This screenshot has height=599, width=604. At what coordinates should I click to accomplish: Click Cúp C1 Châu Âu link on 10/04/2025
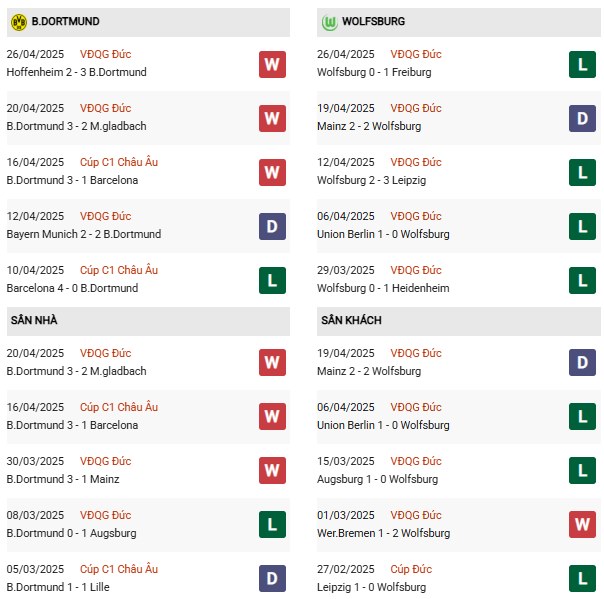point(120,270)
